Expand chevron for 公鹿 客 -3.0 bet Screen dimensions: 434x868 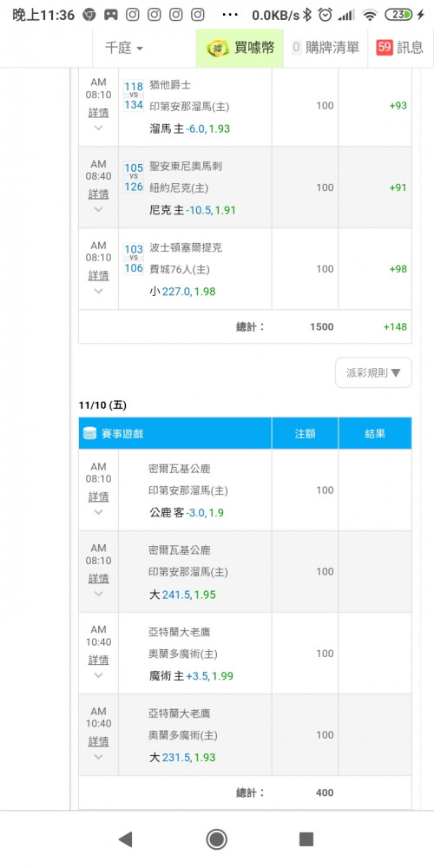[x=99, y=512]
